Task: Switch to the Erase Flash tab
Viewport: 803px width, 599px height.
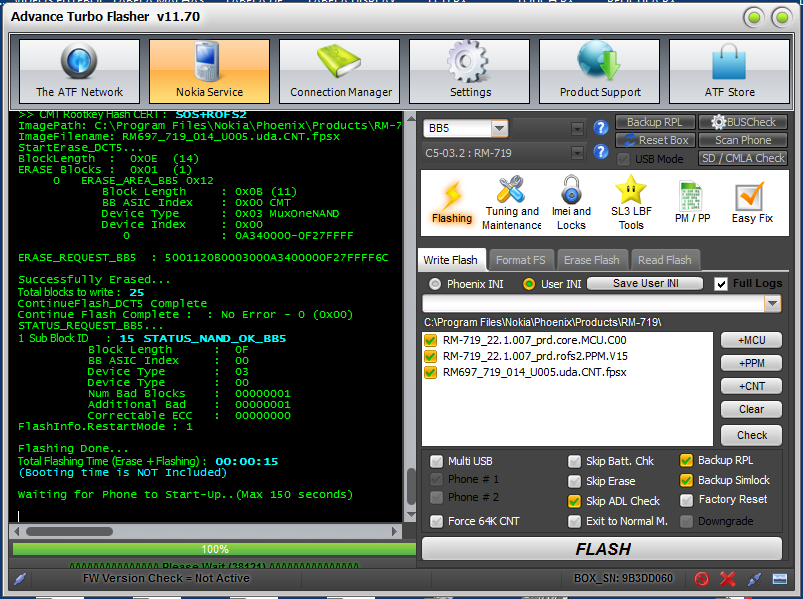Action: (x=591, y=260)
